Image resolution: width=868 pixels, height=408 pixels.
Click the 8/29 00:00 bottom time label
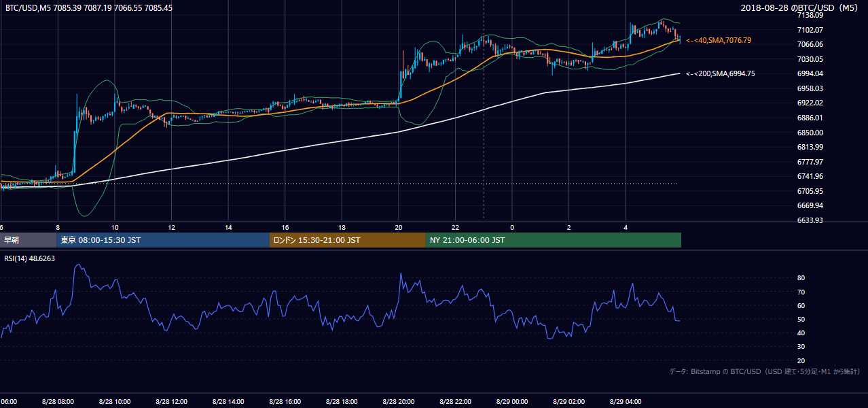pos(512,401)
